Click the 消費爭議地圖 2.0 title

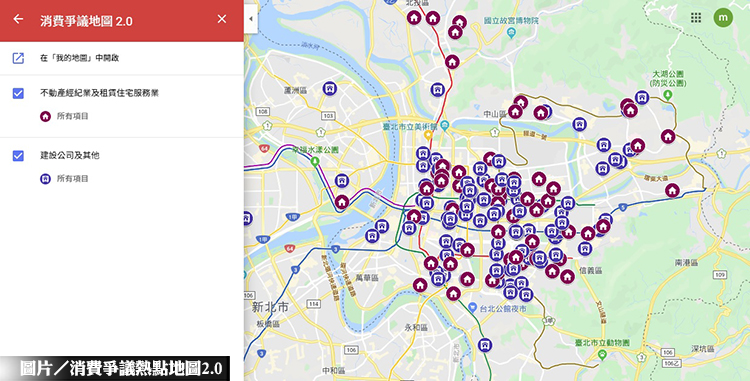87,21
